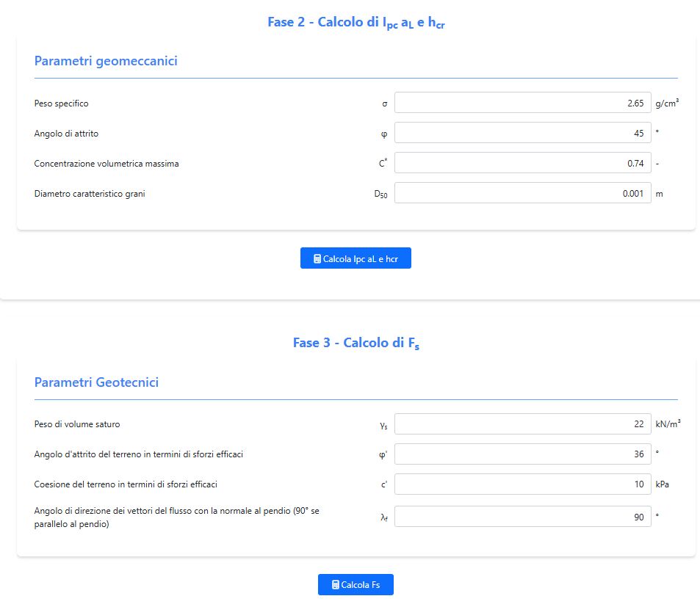Edit the Concentrazione volumetrica massima field
This screenshot has width=700, height=607.
click(522, 164)
